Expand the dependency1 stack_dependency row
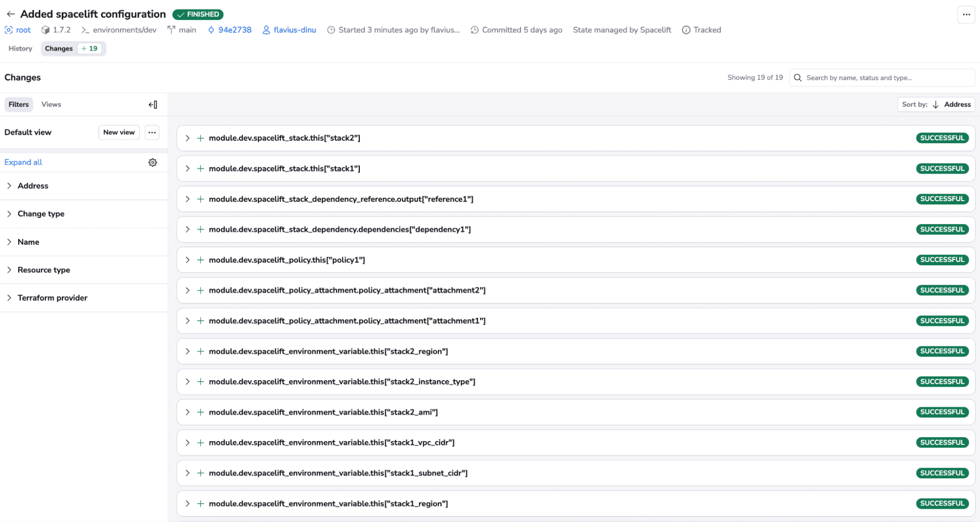The image size is (980, 522). pyautogui.click(x=187, y=230)
